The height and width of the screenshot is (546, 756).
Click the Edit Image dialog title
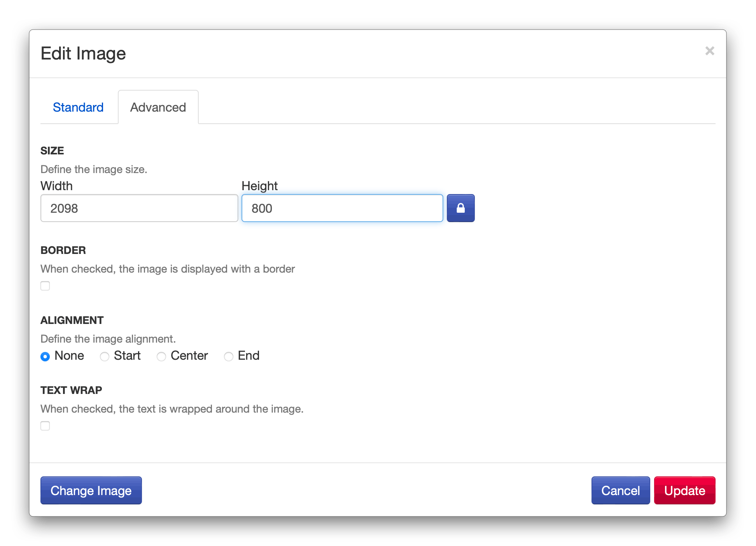coord(83,53)
